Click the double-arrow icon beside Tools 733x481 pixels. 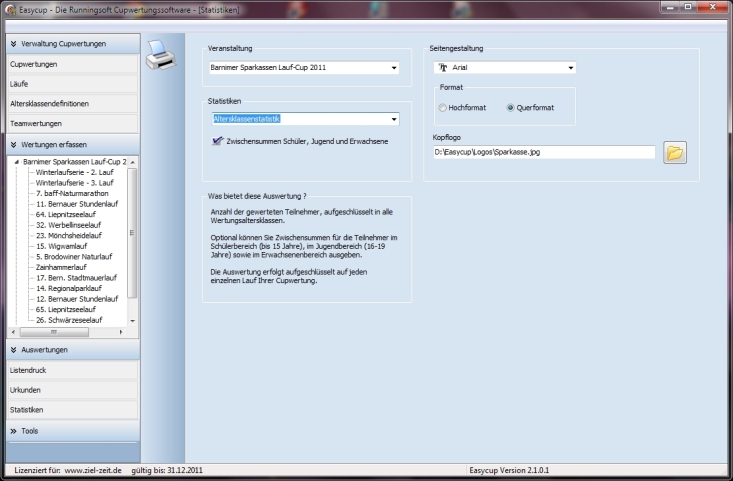point(13,431)
